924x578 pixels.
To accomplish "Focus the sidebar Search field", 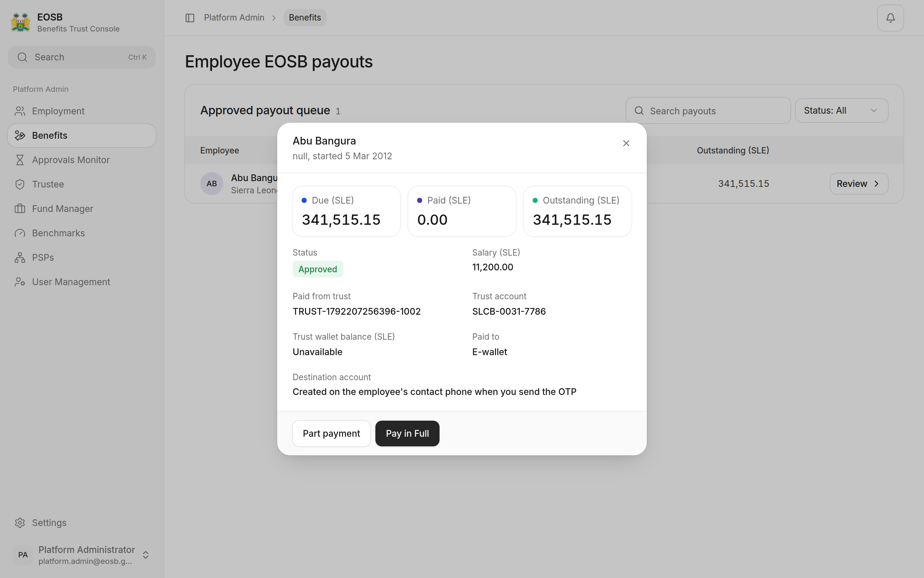I will 82,57.
